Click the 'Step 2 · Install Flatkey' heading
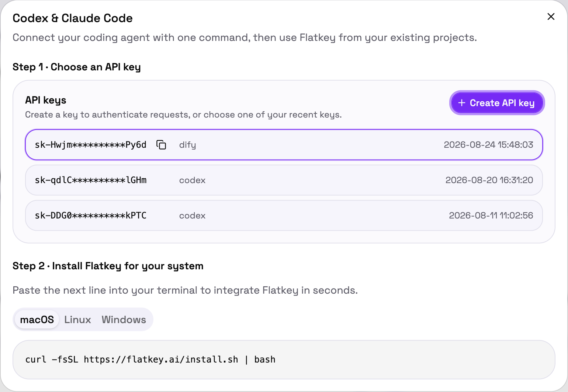 [x=108, y=266]
